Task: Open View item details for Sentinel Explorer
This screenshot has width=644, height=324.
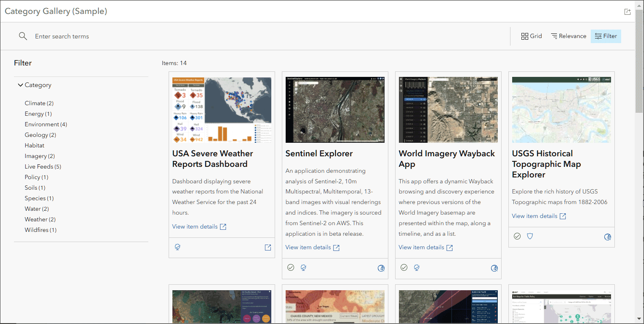Action: pyautogui.click(x=308, y=248)
